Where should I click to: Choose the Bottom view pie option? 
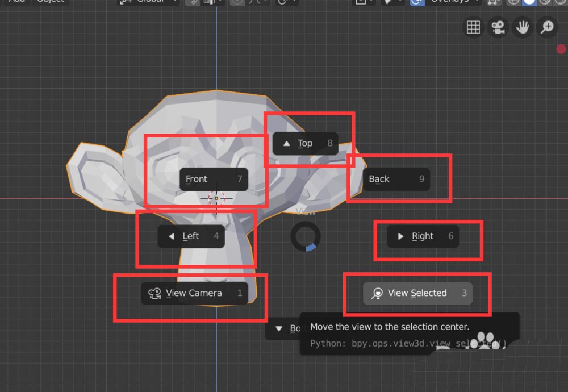tap(283, 328)
